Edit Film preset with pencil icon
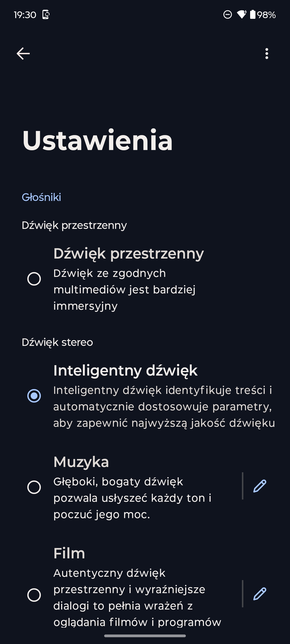Viewport: 290px width, 644px height. [260, 594]
